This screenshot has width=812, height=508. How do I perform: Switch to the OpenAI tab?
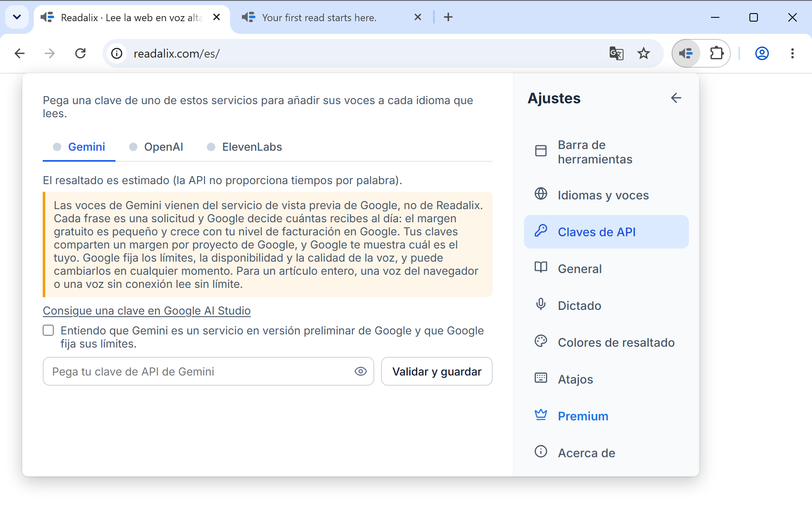(156, 147)
